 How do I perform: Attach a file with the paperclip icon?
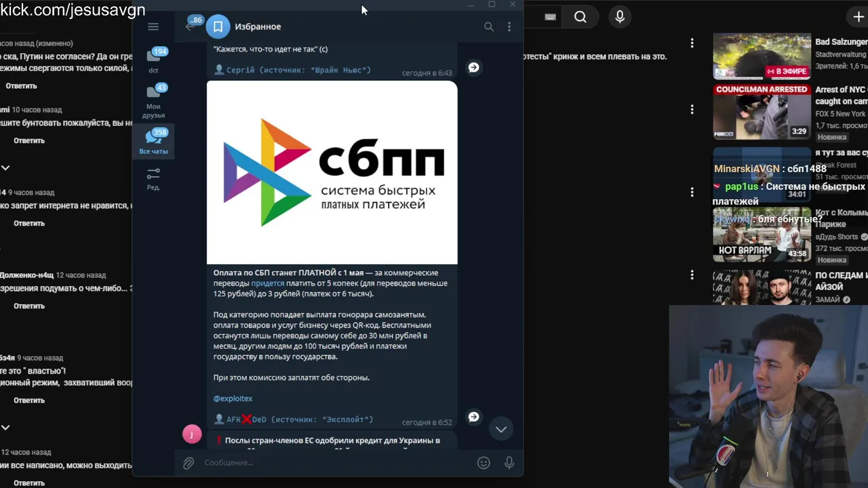(189, 463)
